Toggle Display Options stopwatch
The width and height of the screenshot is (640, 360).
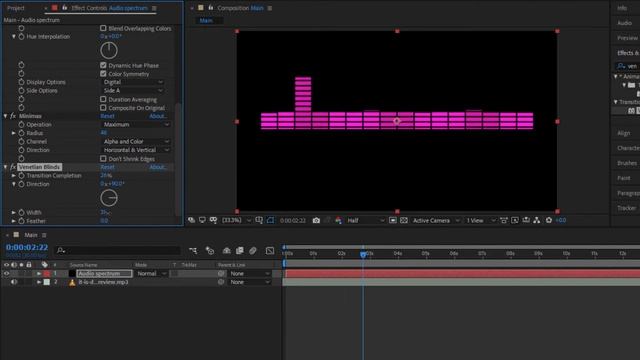pos(22,82)
